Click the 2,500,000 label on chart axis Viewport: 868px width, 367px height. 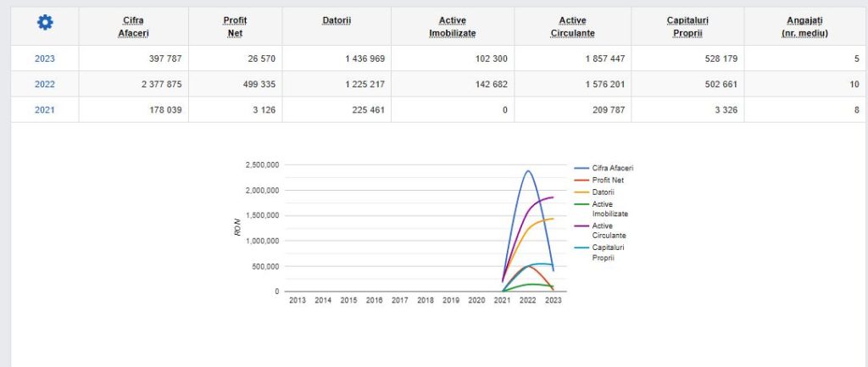[262, 165]
